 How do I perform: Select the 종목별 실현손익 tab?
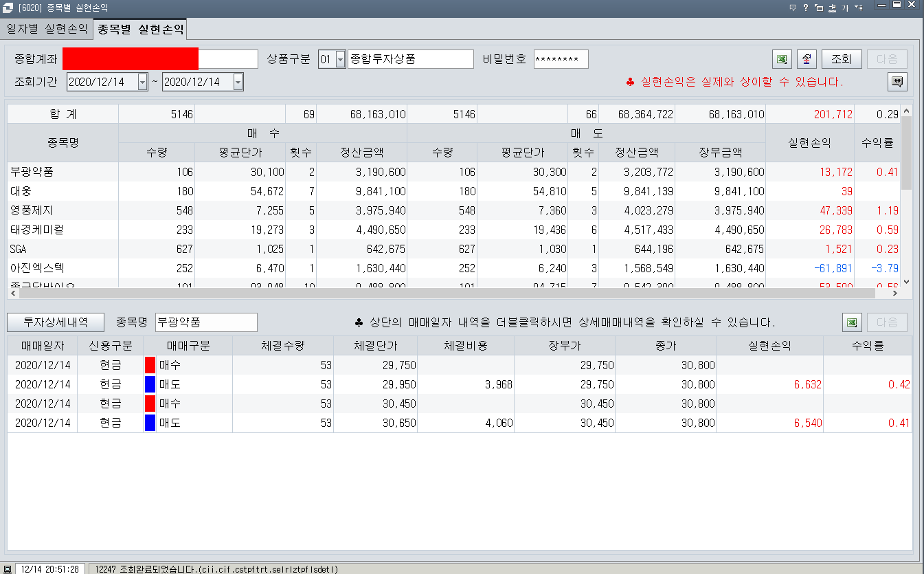(140, 29)
